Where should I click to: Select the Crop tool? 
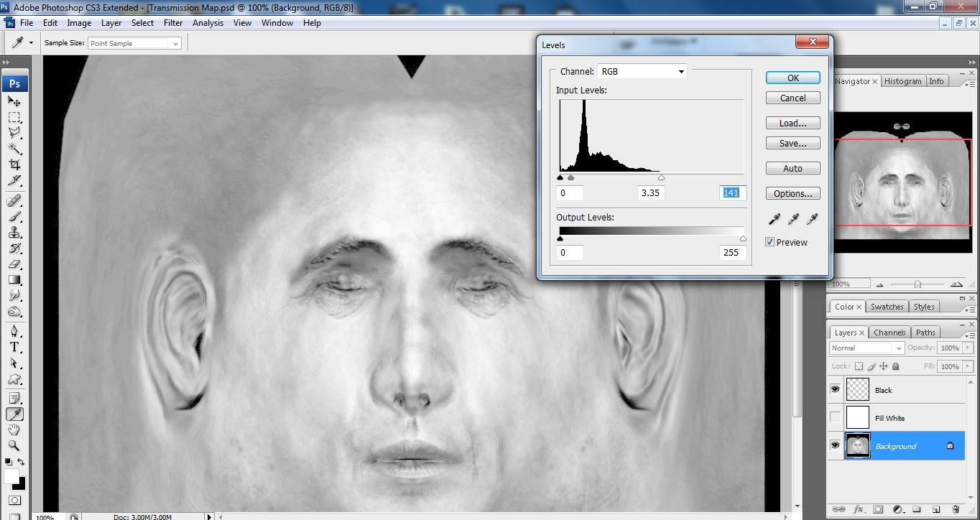click(14, 164)
